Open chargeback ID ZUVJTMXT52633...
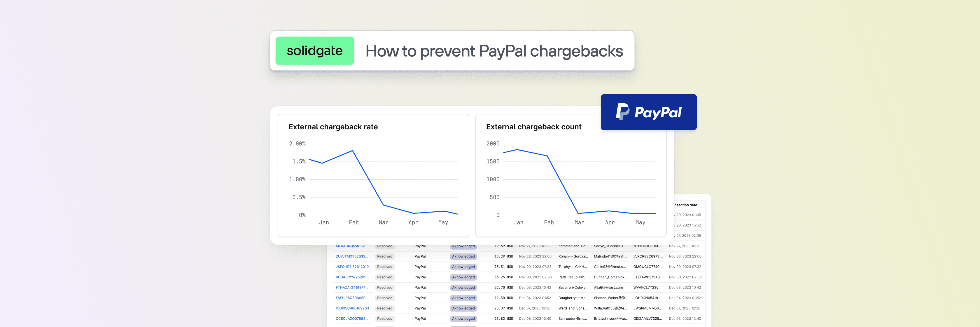The height and width of the screenshot is (327, 980). click(352, 256)
